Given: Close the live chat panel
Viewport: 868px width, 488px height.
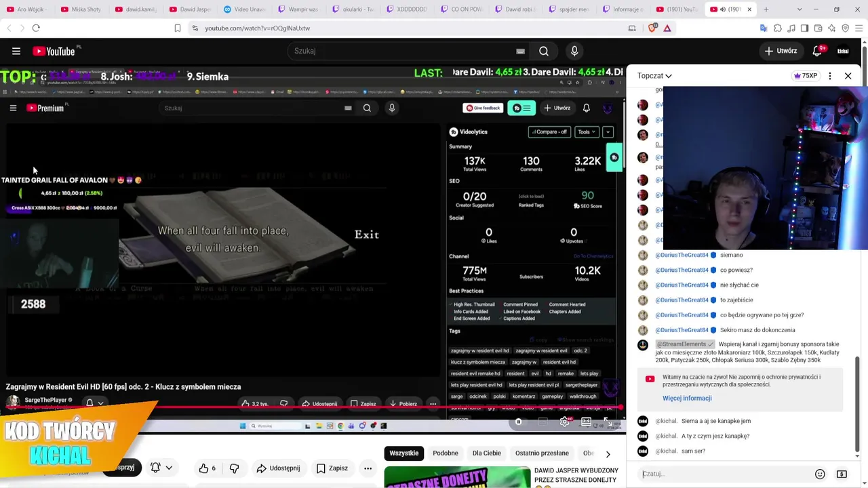Looking at the screenshot, I should pyautogui.click(x=848, y=76).
